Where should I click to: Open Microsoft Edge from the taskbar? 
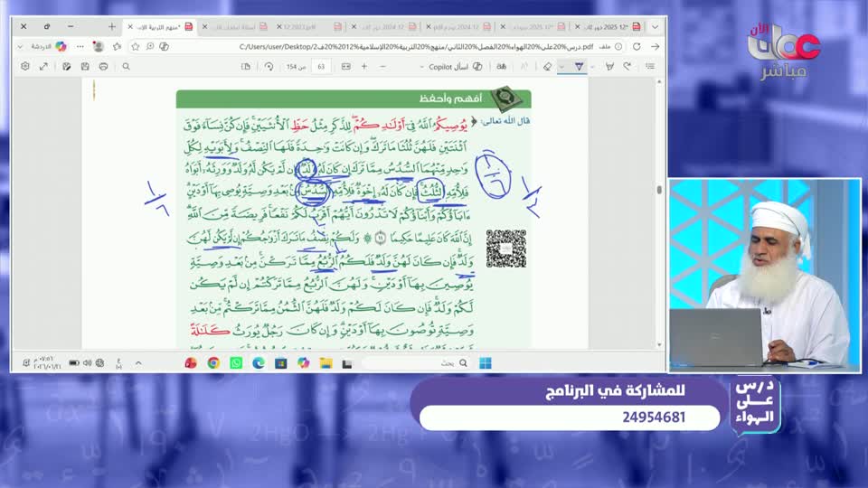[x=259, y=363]
